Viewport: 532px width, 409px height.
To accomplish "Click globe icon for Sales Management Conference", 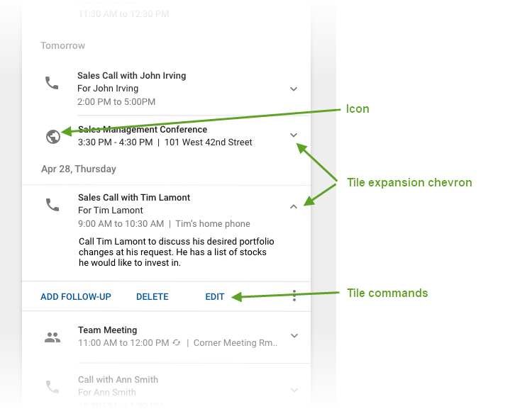I will [52, 137].
